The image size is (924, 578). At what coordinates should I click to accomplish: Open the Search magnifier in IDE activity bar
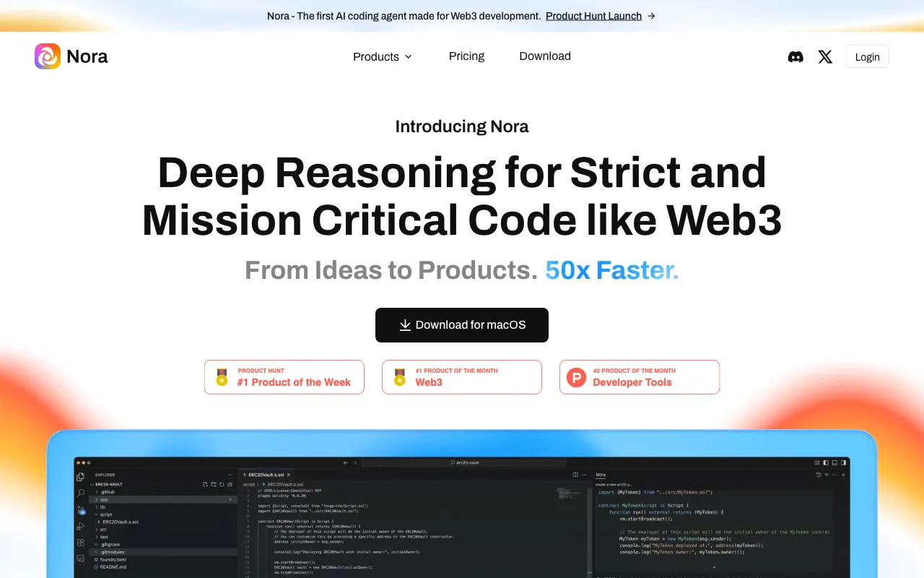(x=80, y=493)
